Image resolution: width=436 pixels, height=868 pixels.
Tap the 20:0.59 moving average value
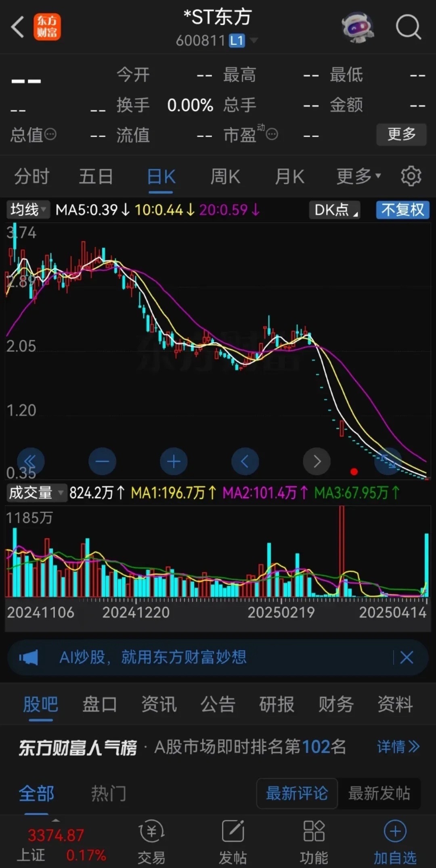(x=229, y=210)
